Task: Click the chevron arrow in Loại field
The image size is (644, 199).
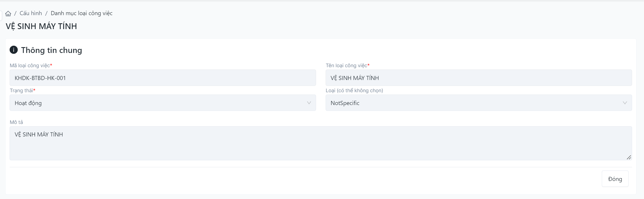Action: tap(625, 103)
